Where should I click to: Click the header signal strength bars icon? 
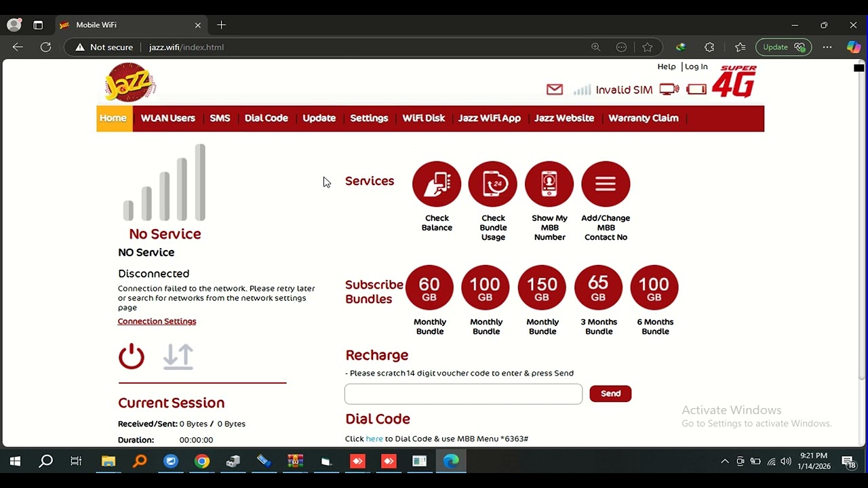[582, 89]
